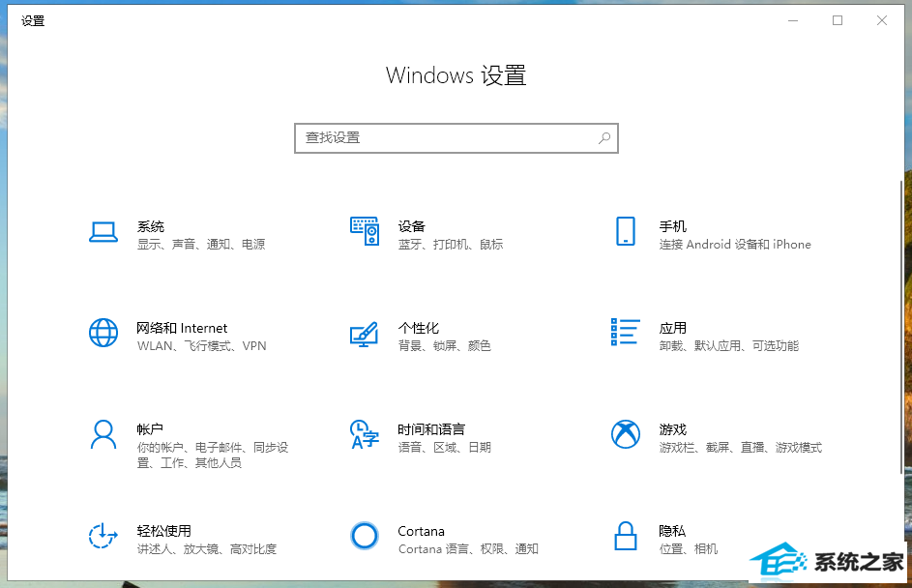
Task: Close the 设置 window
Action: 882,20
